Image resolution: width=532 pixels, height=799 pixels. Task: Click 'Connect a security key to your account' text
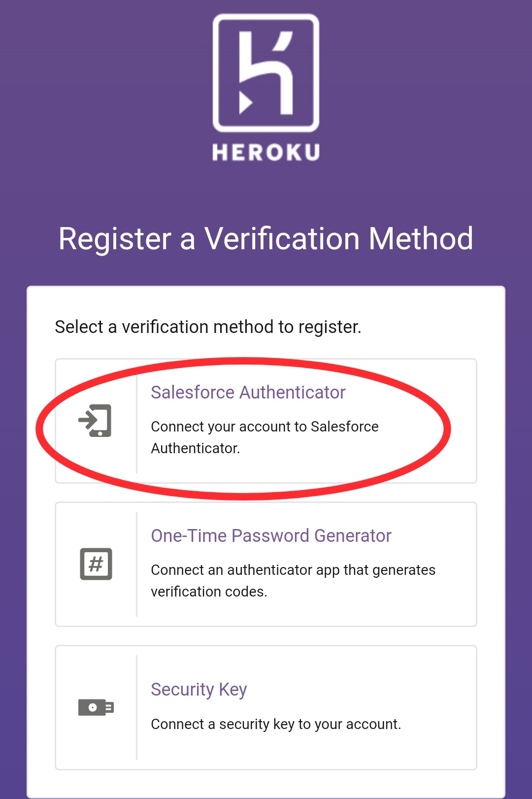(x=276, y=724)
